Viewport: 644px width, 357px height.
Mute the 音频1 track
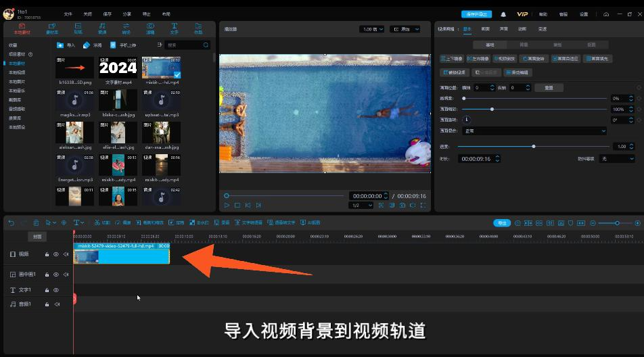point(57,304)
